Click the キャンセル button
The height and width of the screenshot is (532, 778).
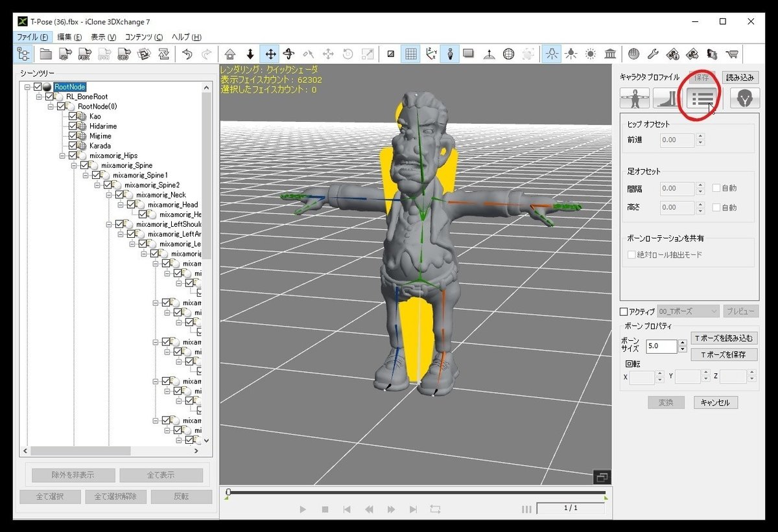point(715,402)
